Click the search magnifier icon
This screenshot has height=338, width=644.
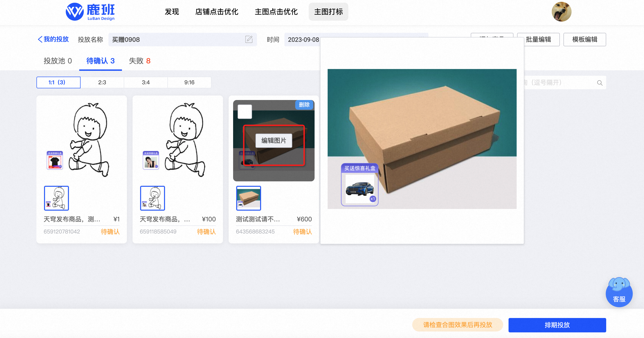point(599,83)
